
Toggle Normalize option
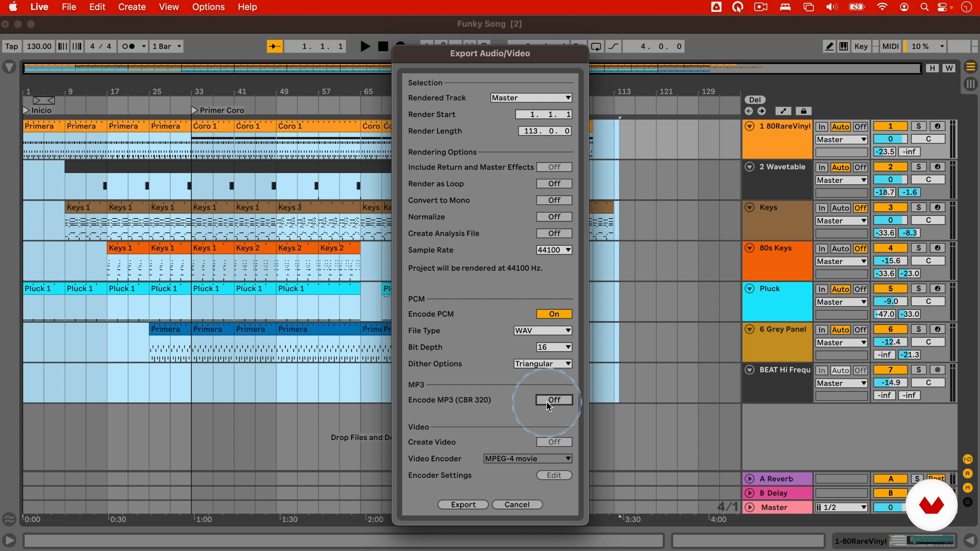pos(554,217)
